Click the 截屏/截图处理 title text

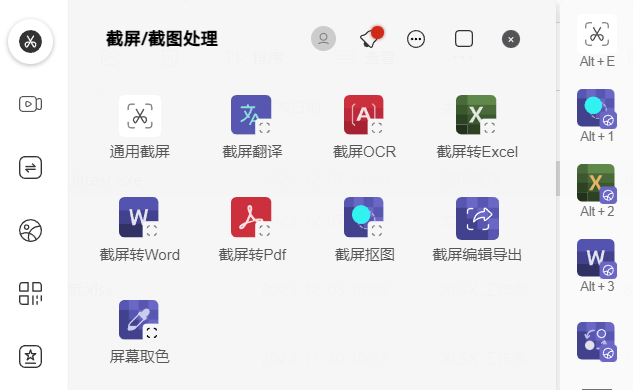pyautogui.click(x=162, y=39)
